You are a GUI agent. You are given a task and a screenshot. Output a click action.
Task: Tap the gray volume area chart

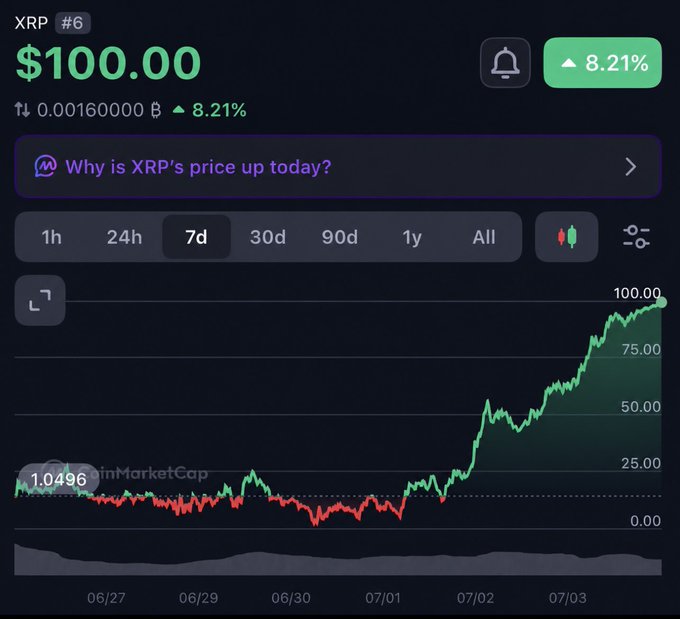click(338, 560)
